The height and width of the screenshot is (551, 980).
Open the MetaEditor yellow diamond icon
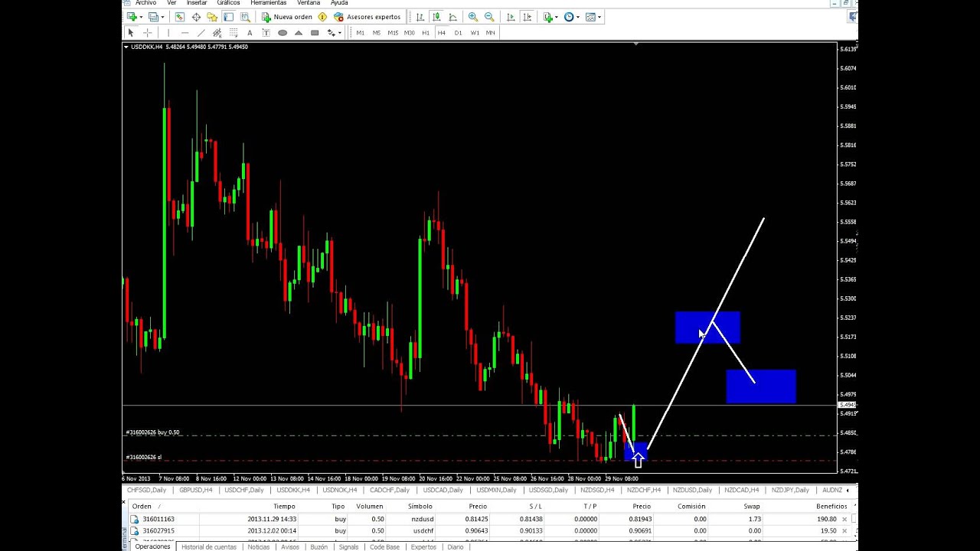tap(322, 17)
